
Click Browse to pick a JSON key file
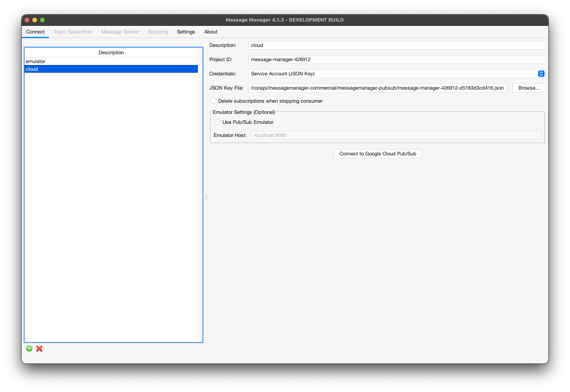click(528, 88)
